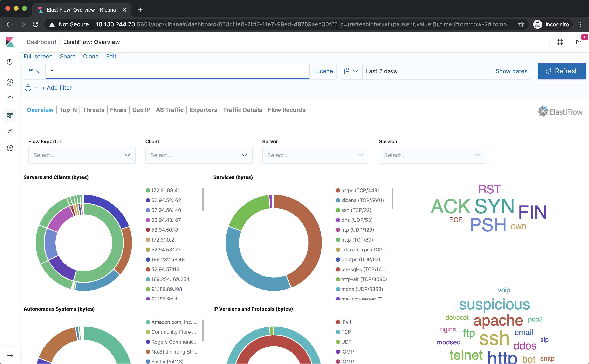Open Management gear icon in sidebar
Image resolution: width=589 pixels, height=364 pixels.
pyautogui.click(x=10, y=148)
